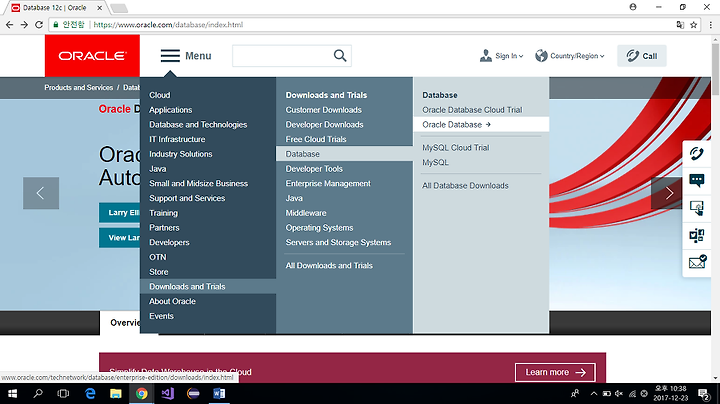This screenshot has width=720, height=404.
Task: Open Windows Start menu
Action: [x=12, y=393]
